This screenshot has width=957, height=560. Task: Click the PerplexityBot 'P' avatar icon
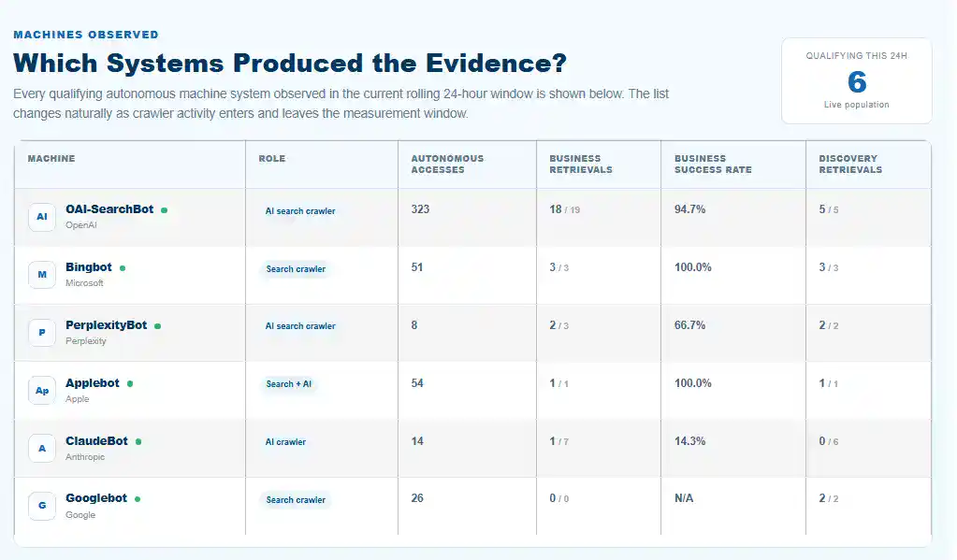point(42,333)
